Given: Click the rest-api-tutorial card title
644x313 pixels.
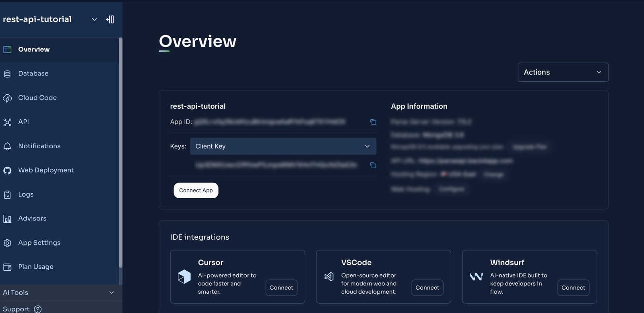Looking at the screenshot, I should 198,106.
